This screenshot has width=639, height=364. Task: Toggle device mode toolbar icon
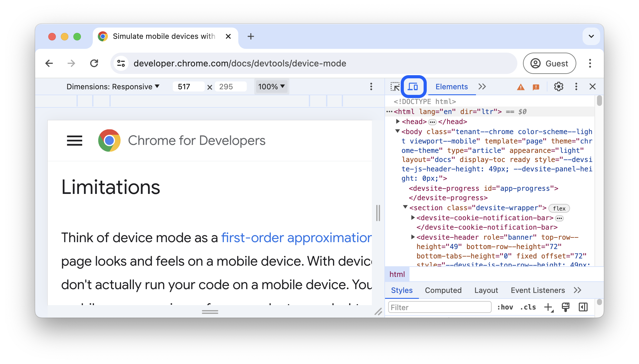pyautogui.click(x=412, y=86)
